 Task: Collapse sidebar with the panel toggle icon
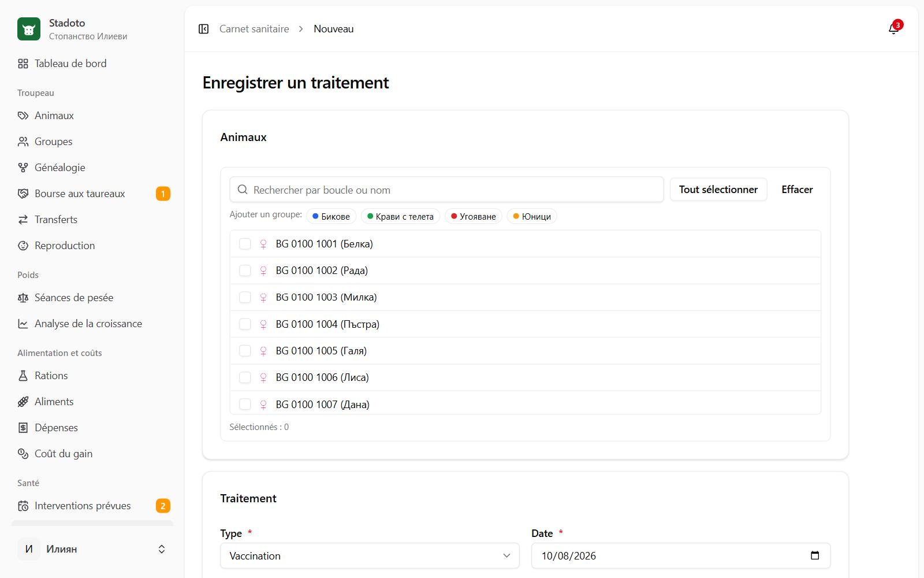point(203,29)
